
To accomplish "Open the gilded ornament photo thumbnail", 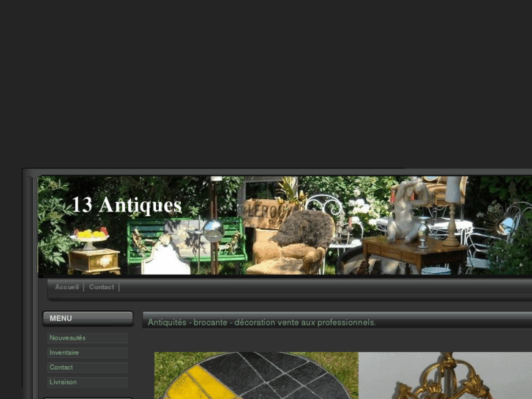I will 445,376.
